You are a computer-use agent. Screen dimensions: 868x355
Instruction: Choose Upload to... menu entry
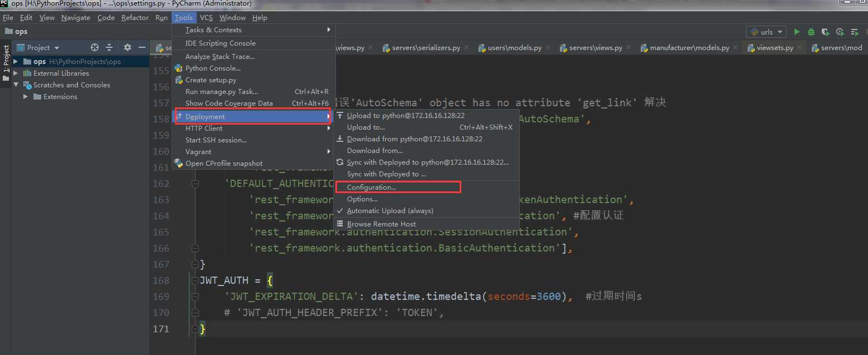pyautogui.click(x=426, y=127)
